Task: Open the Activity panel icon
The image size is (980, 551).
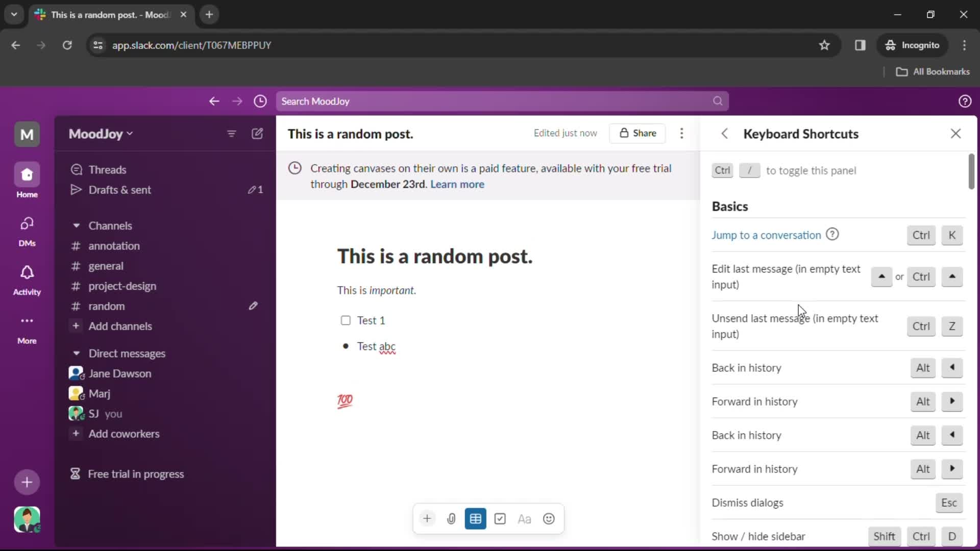Action: pos(27,272)
